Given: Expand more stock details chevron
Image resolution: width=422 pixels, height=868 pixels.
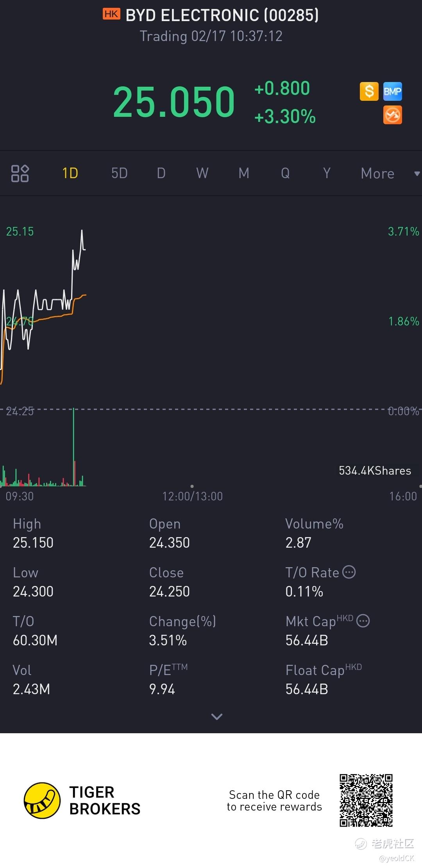Looking at the screenshot, I should 217,716.
